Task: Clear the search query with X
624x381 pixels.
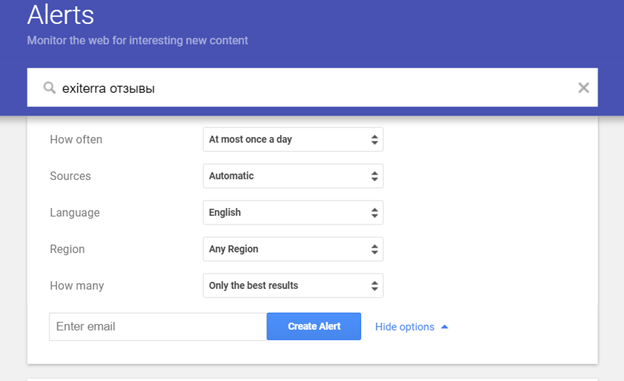Action: pos(583,88)
